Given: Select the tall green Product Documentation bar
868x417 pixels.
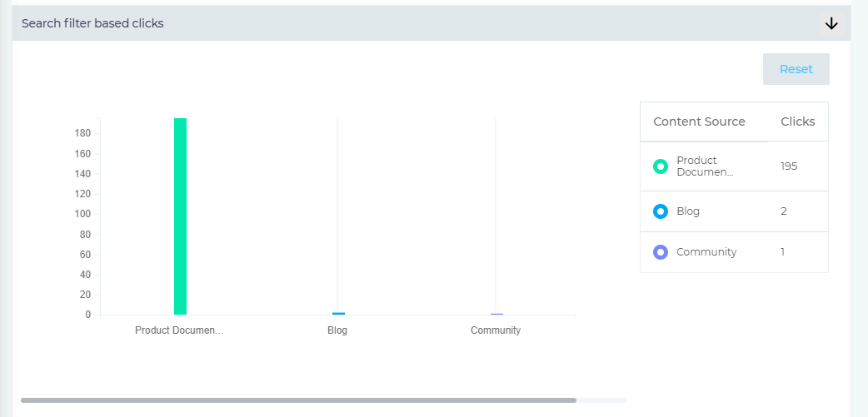Looking at the screenshot, I should click(x=180, y=216).
